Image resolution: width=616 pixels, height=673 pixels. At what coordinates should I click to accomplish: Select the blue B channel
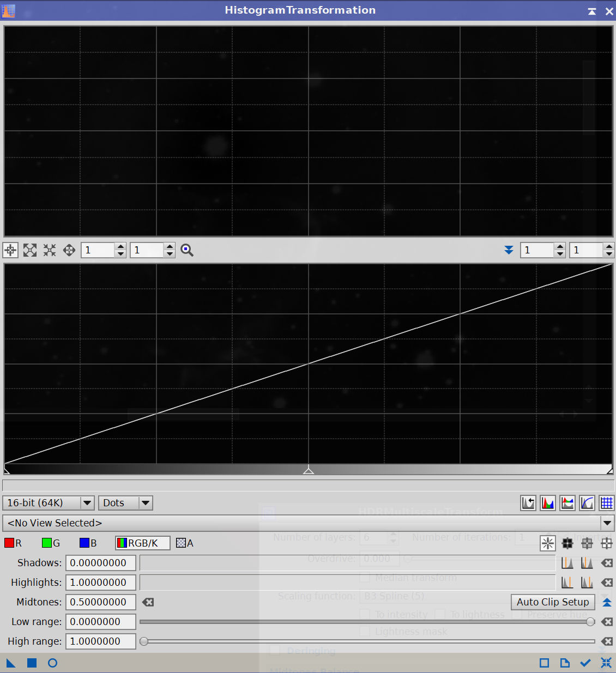point(88,543)
